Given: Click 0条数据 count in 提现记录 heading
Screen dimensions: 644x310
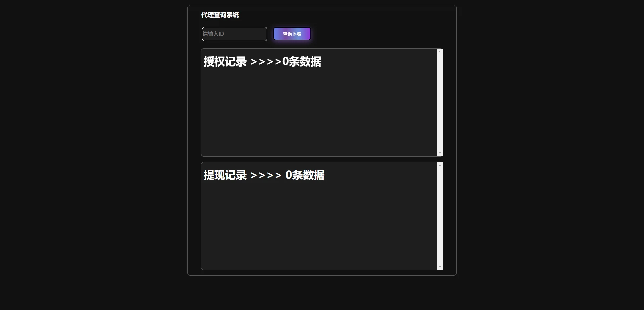Looking at the screenshot, I should click(x=305, y=175).
